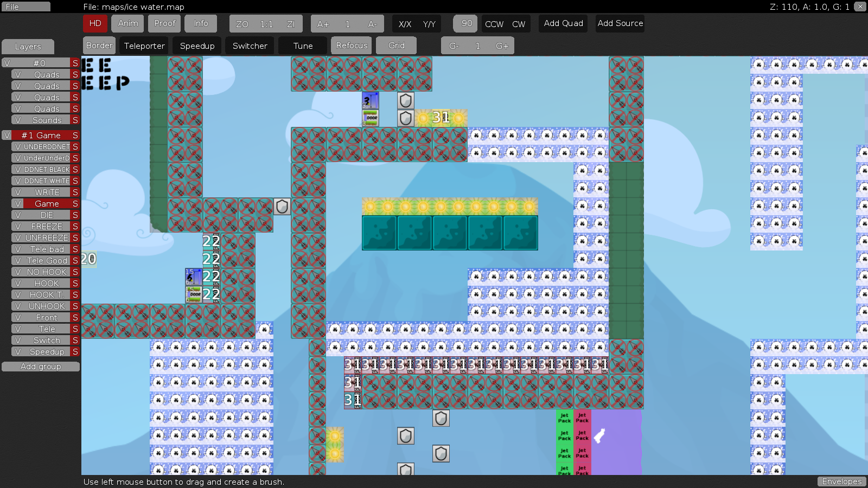Toggle the HD rendering mode

click(x=95, y=23)
